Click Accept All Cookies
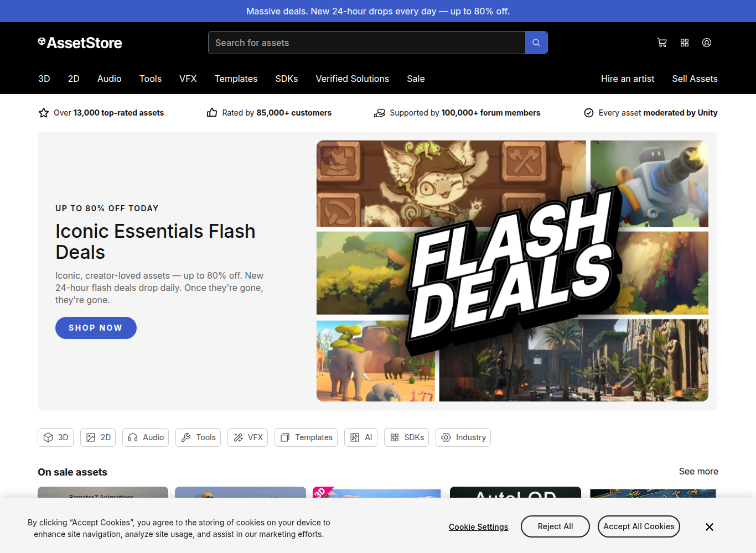Screen dimensions: 756x553 click(639, 526)
